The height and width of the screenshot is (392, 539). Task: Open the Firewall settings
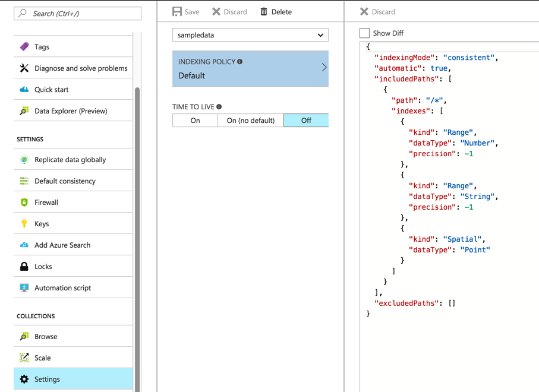(73, 202)
